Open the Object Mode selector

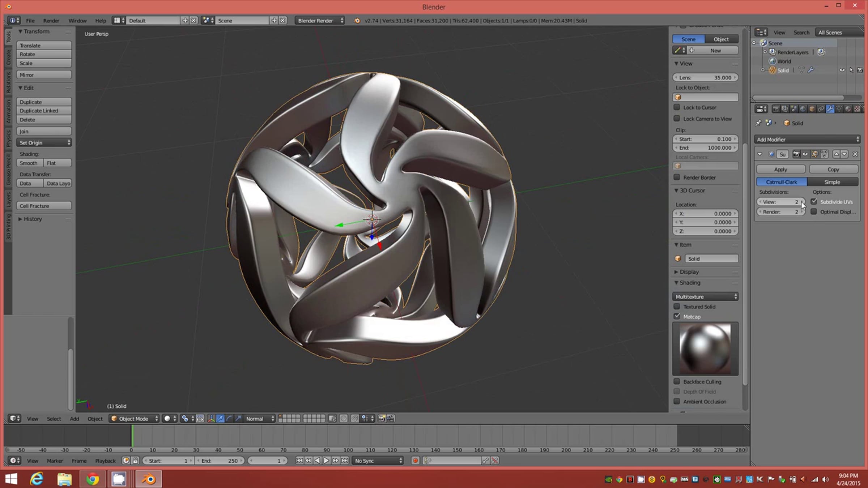tap(134, 419)
